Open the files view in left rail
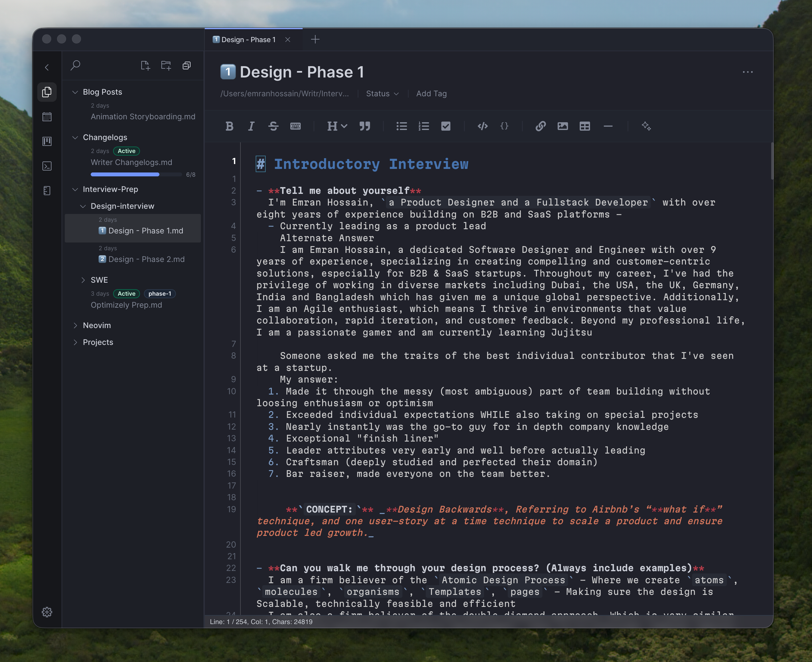 47,92
